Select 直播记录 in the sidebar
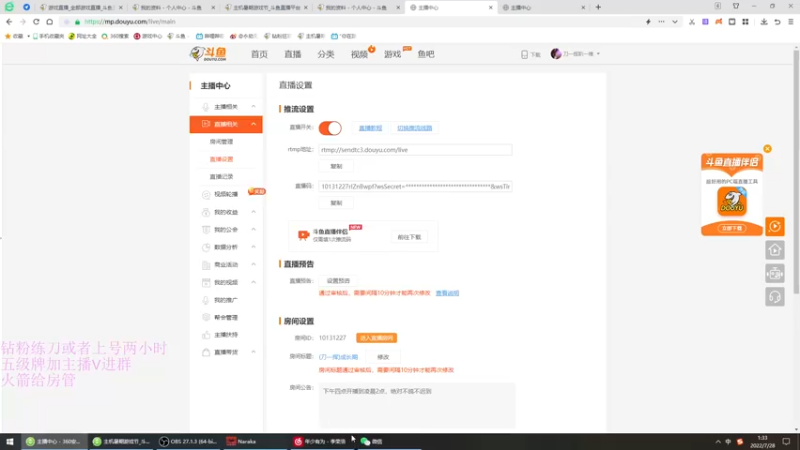Screen dimensions: 800x450 click(221, 177)
